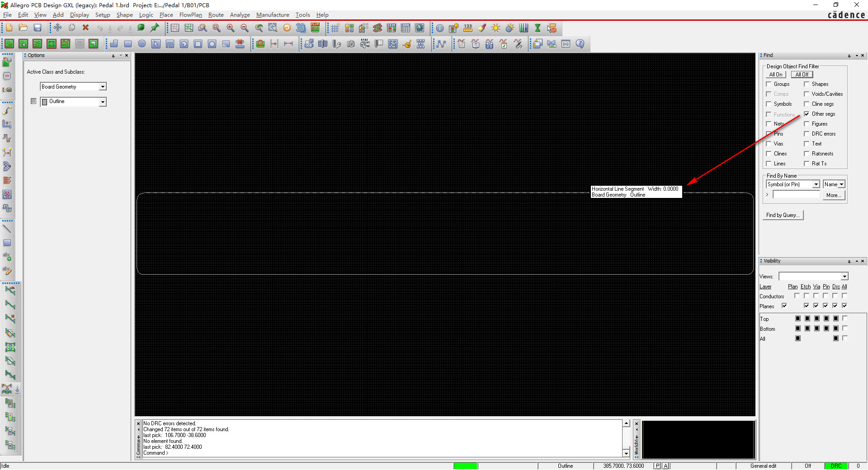
Task: Open the 3D viewer icon
Action: (x=301, y=28)
